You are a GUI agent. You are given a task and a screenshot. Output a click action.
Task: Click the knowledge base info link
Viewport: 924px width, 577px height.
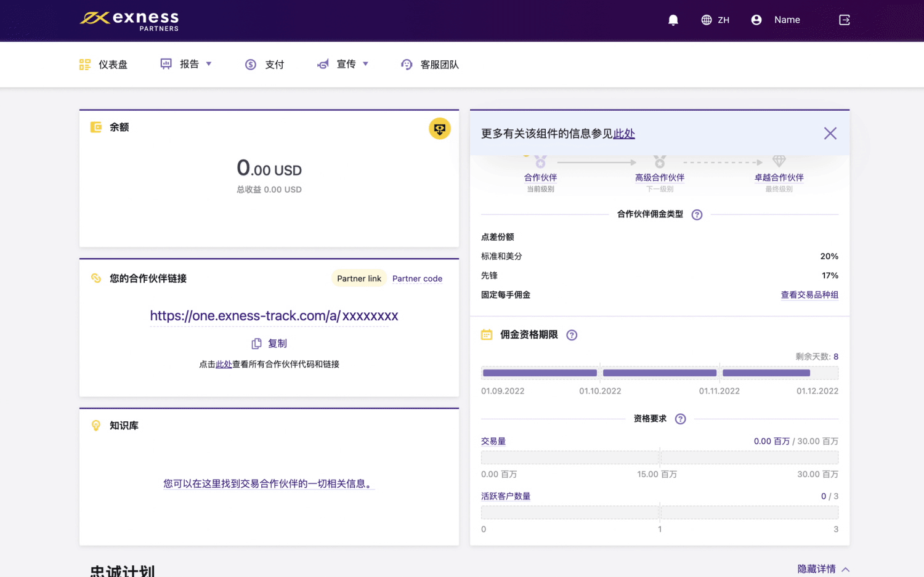pyautogui.click(x=269, y=484)
